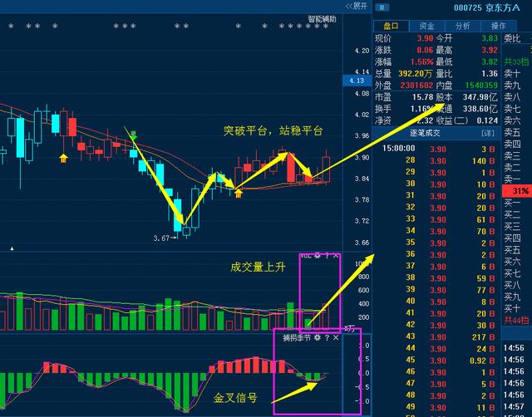Click the red 31% order ratio bar
532x417 pixels.
pyautogui.click(x=515, y=191)
